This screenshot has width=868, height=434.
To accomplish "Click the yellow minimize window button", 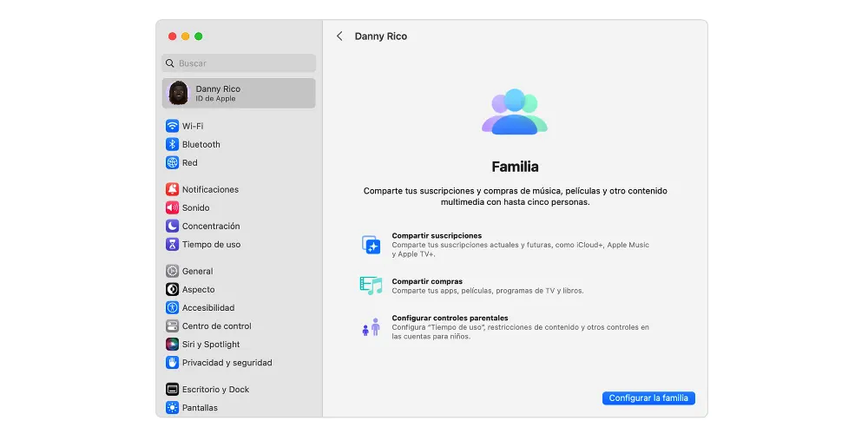I will click(186, 36).
